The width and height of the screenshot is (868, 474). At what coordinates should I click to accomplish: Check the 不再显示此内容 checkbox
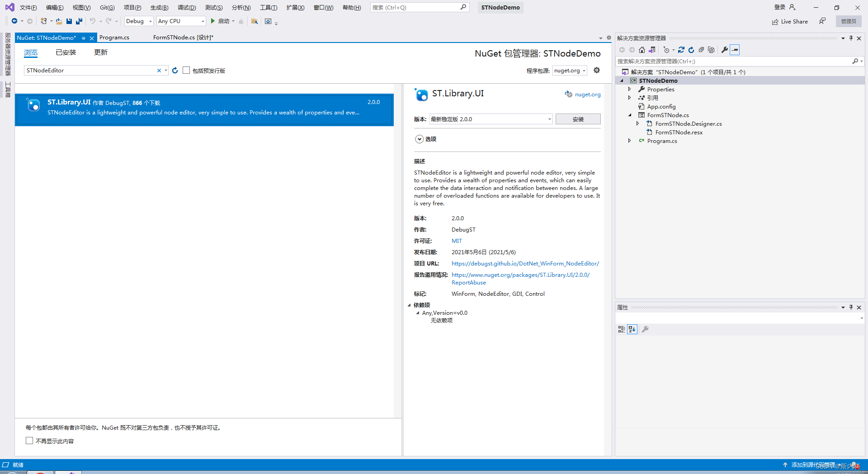(29, 441)
